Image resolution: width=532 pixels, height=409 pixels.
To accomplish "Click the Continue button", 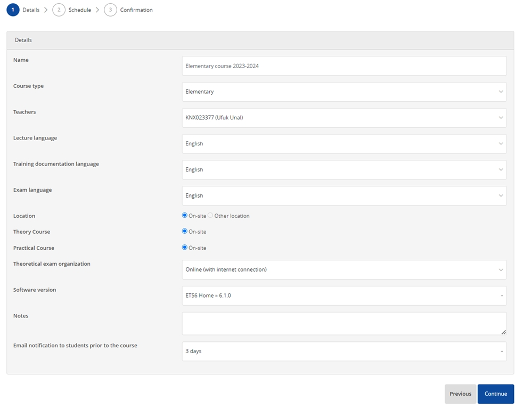I will tap(496, 394).
